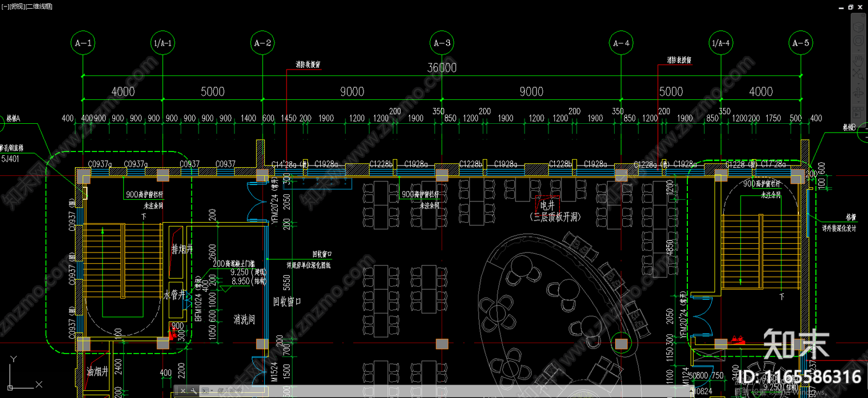Close the command line window

183,390
